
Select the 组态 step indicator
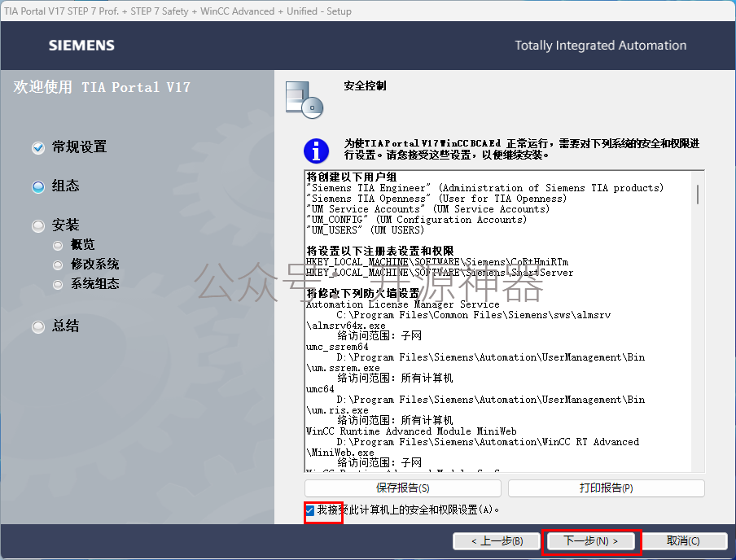click(x=38, y=187)
